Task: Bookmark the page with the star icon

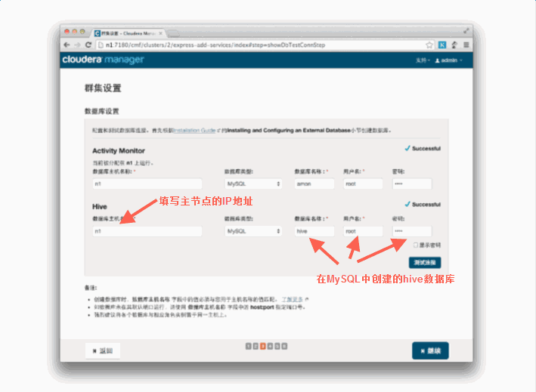Action: tap(429, 45)
